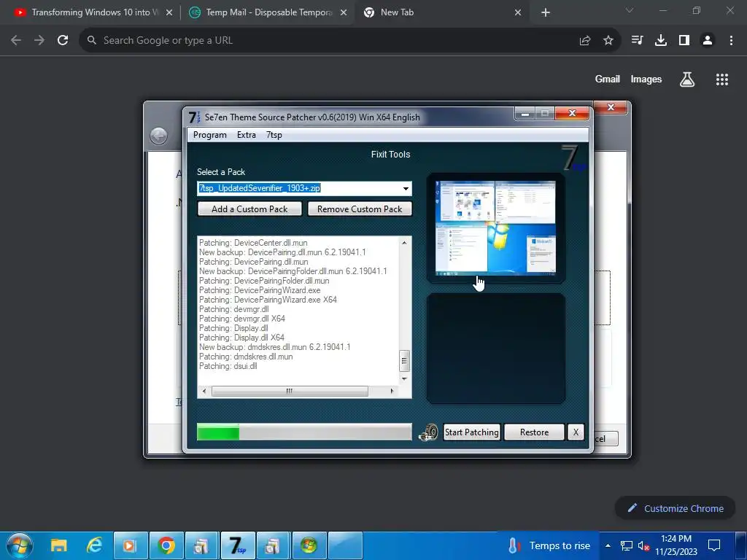Click the log scroll right arrow
The image size is (747, 560).
(392, 391)
